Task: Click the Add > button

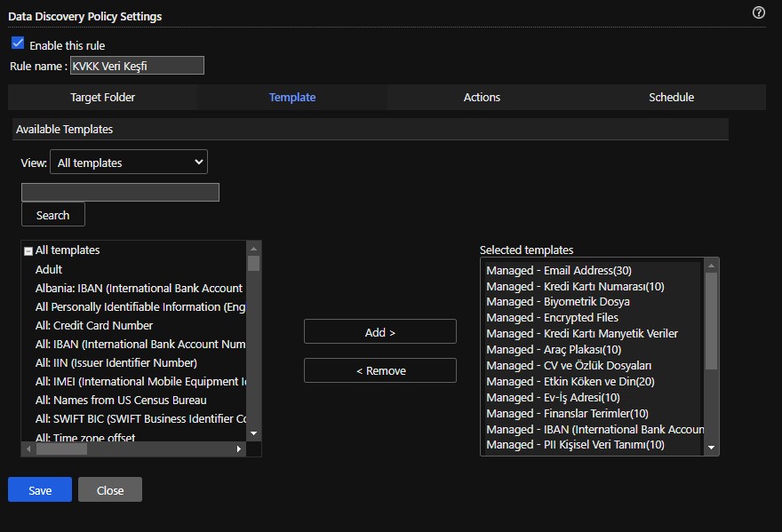Action: [x=379, y=332]
